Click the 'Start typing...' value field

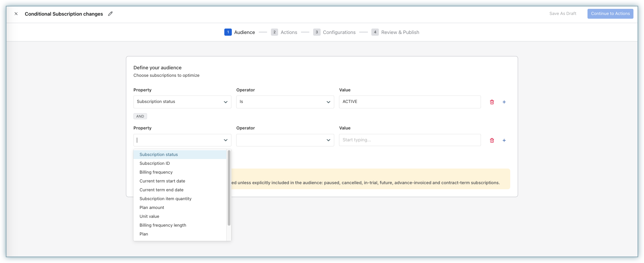(410, 140)
